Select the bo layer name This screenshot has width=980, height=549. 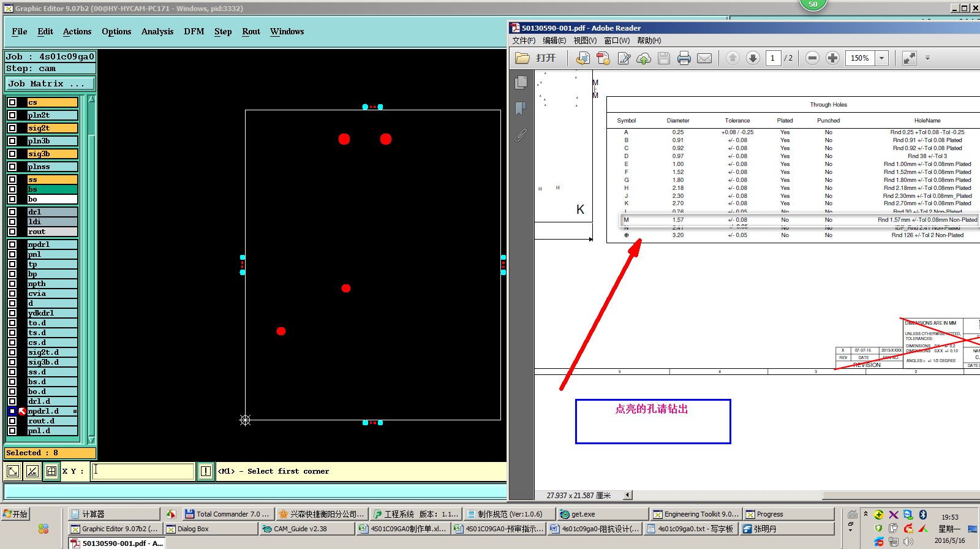point(52,199)
